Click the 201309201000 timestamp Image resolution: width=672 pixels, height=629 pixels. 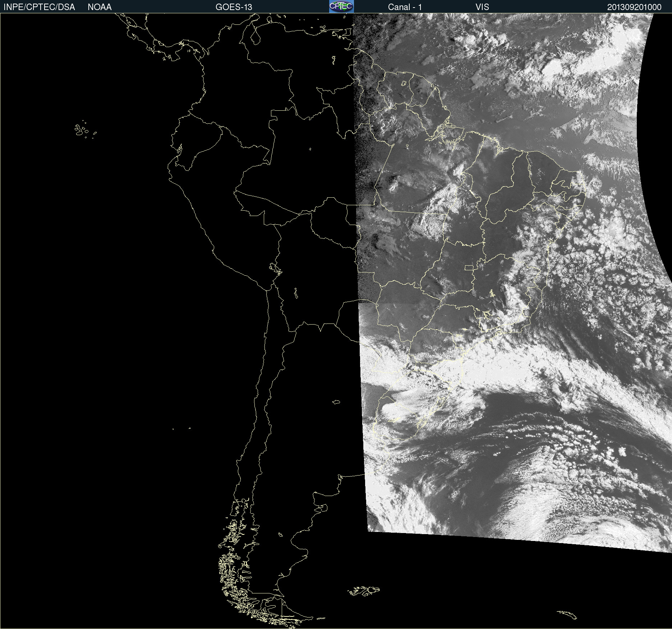634,7
